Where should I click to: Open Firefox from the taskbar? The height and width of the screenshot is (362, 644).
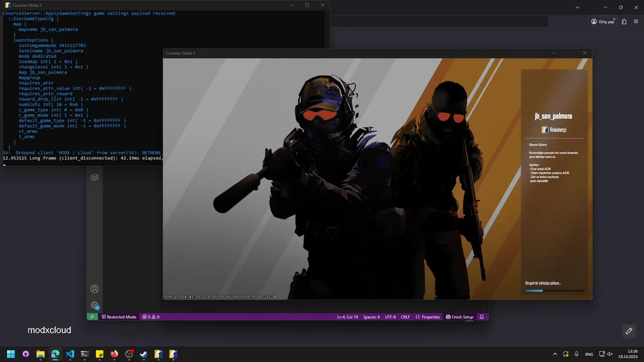point(114,354)
